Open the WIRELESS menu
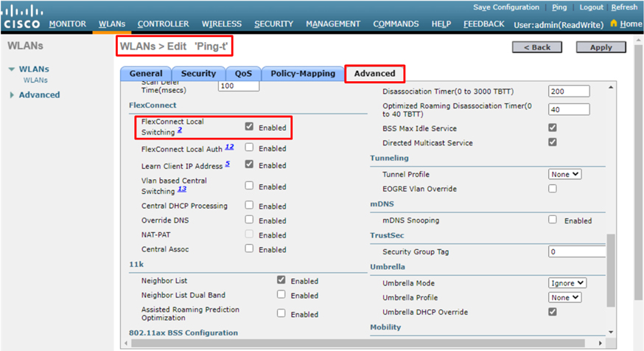 [221, 24]
